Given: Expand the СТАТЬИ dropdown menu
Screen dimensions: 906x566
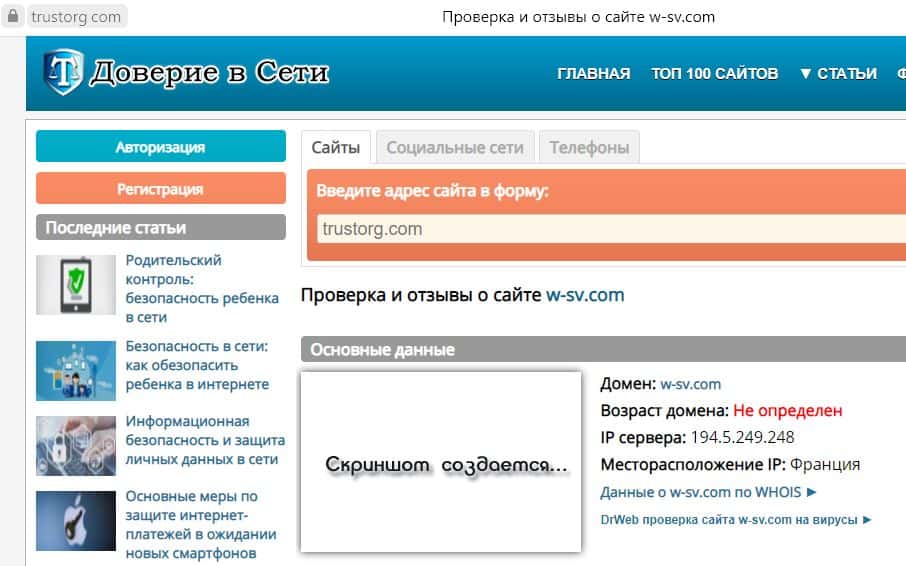Looking at the screenshot, I should tap(838, 73).
